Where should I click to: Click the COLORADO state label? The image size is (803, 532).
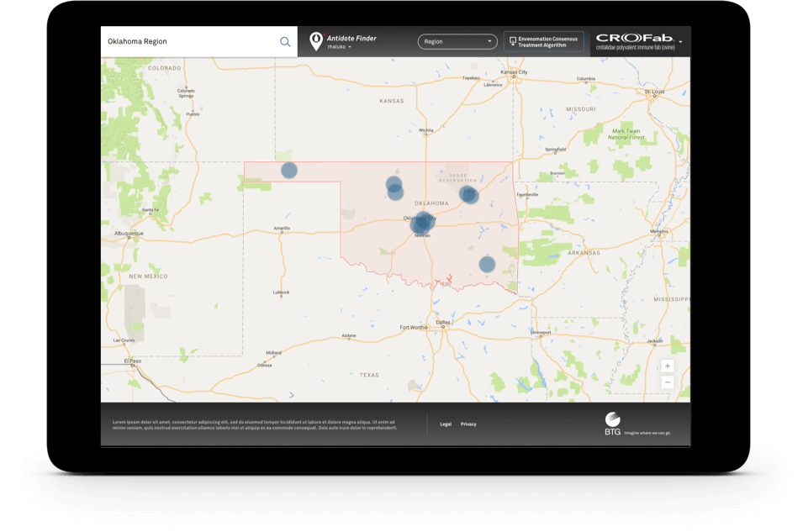[x=165, y=68]
